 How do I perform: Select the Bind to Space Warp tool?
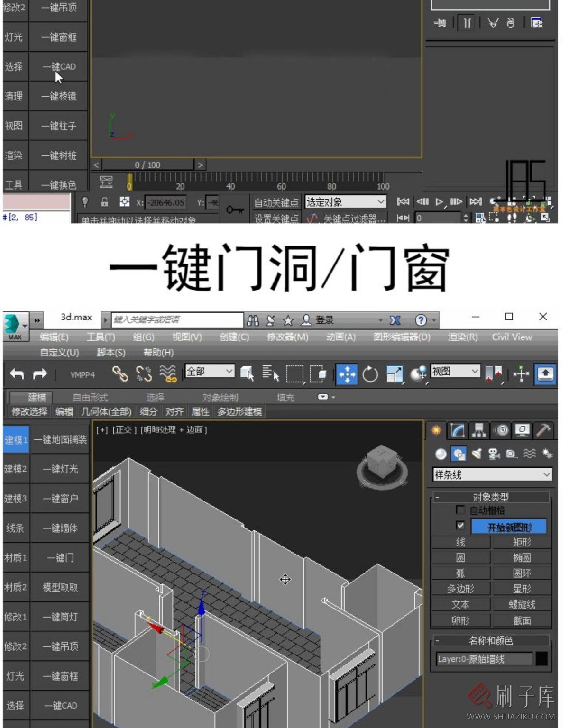click(x=168, y=374)
